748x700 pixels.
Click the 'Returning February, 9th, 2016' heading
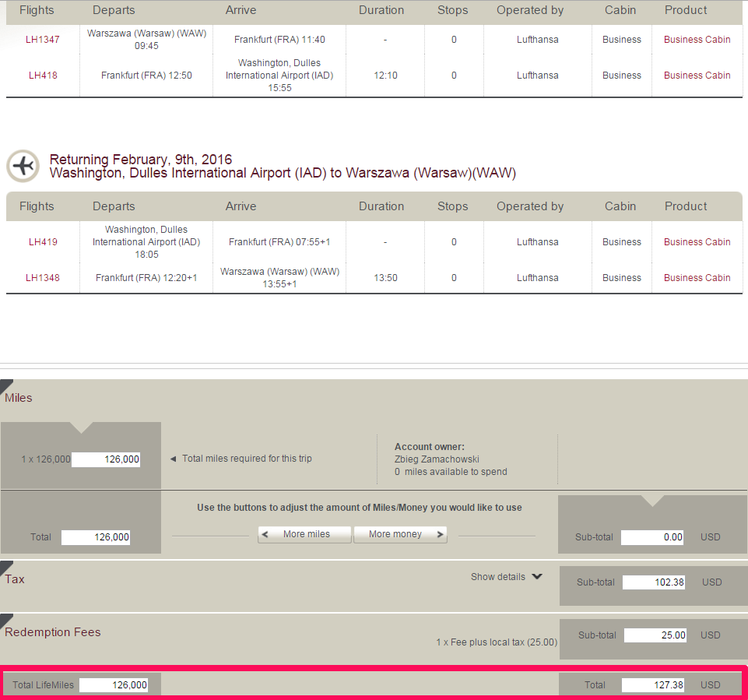141,160
